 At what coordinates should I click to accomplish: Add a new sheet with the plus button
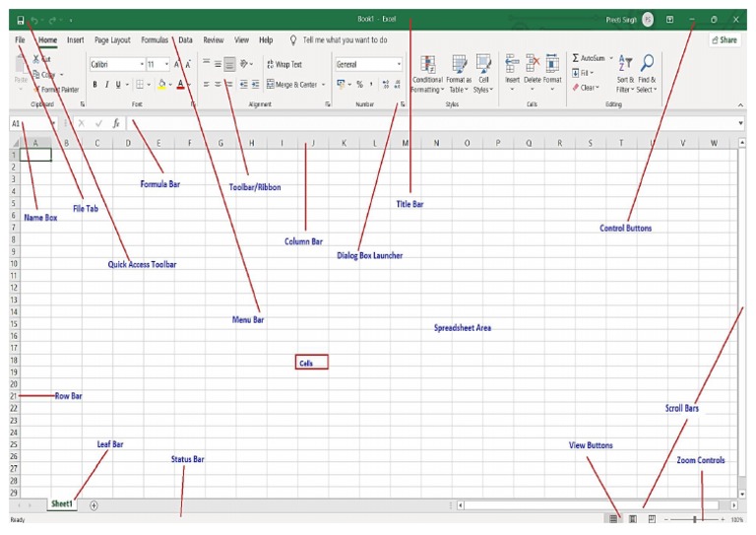tap(94, 504)
